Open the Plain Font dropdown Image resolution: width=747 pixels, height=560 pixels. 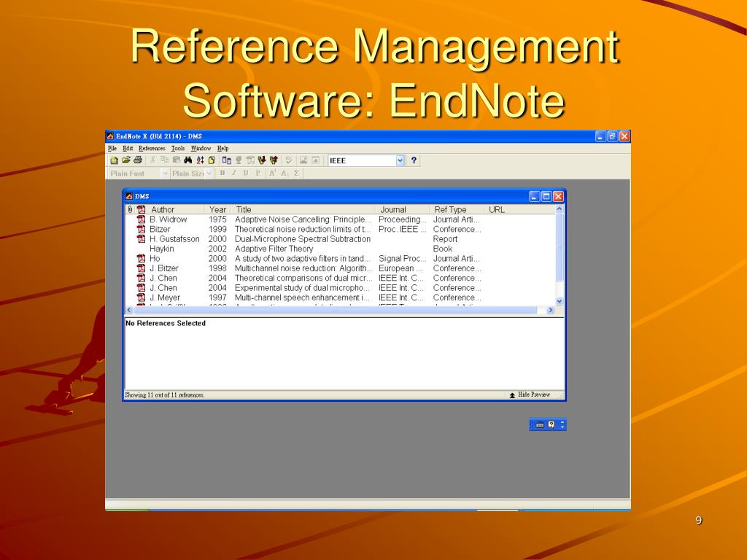tap(166, 174)
